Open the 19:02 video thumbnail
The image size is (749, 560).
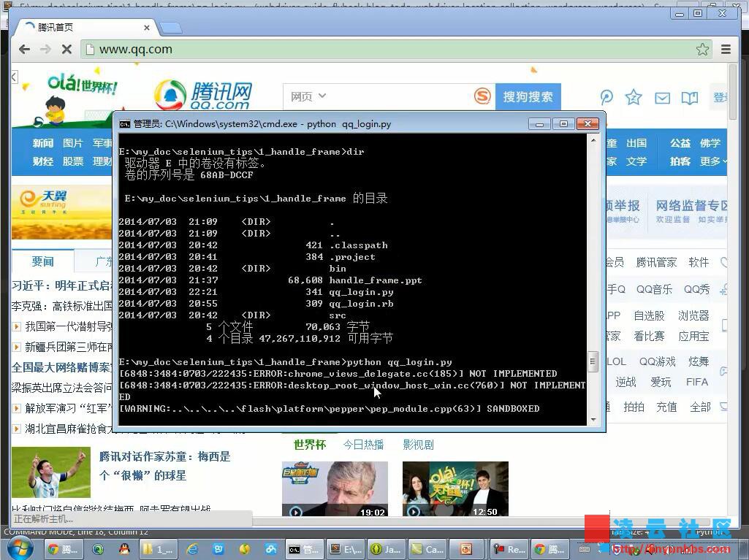[335, 489]
